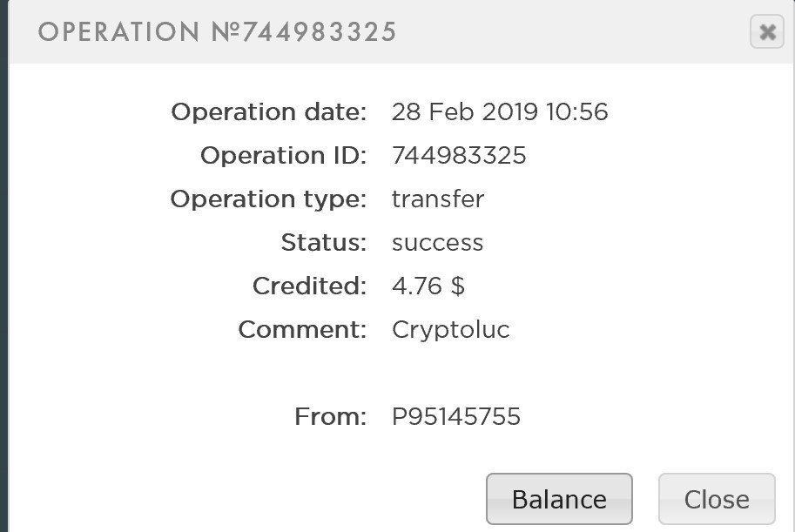The height and width of the screenshot is (532, 795).
Task: Close the dialog with the X icon
Action: click(x=766, y=33)
